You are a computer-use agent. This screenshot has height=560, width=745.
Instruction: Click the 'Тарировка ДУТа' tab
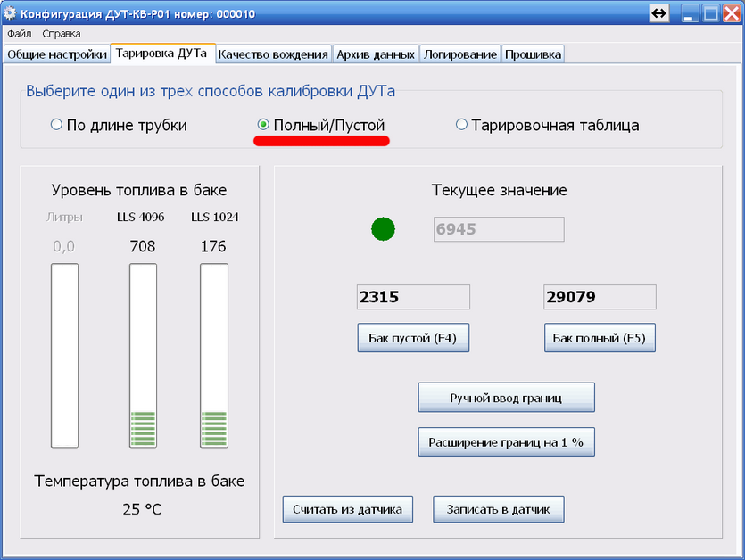162,53
